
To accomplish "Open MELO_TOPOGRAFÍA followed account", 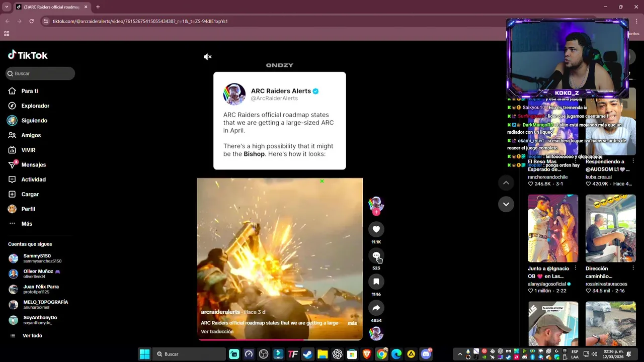I will click(x=39, y=305).
